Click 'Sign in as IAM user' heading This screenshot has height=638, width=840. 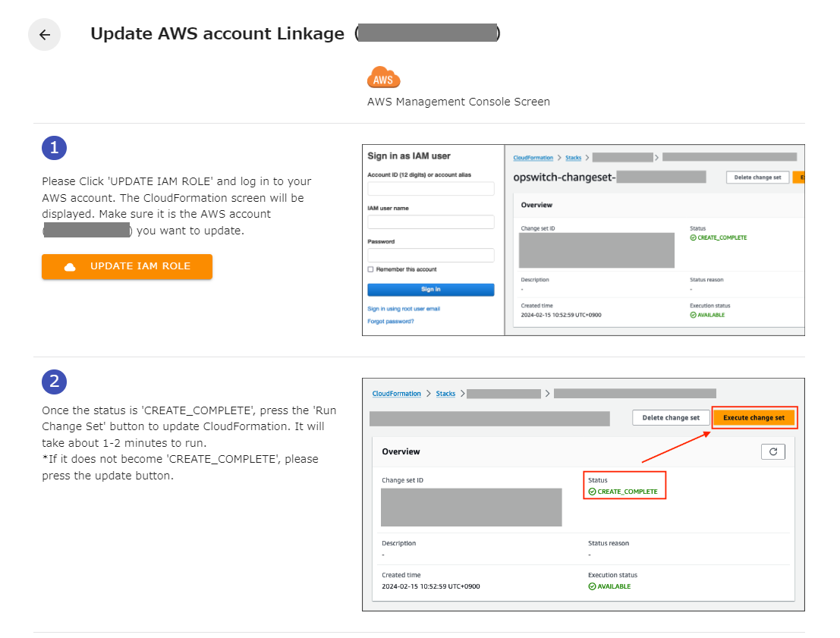tap(409, 156)
